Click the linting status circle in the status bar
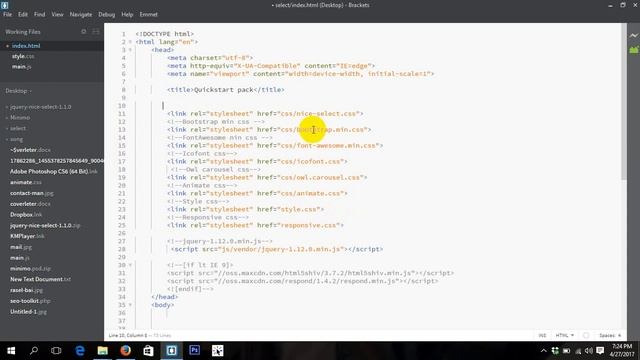The image size is (640, 360). pos(586,335)
